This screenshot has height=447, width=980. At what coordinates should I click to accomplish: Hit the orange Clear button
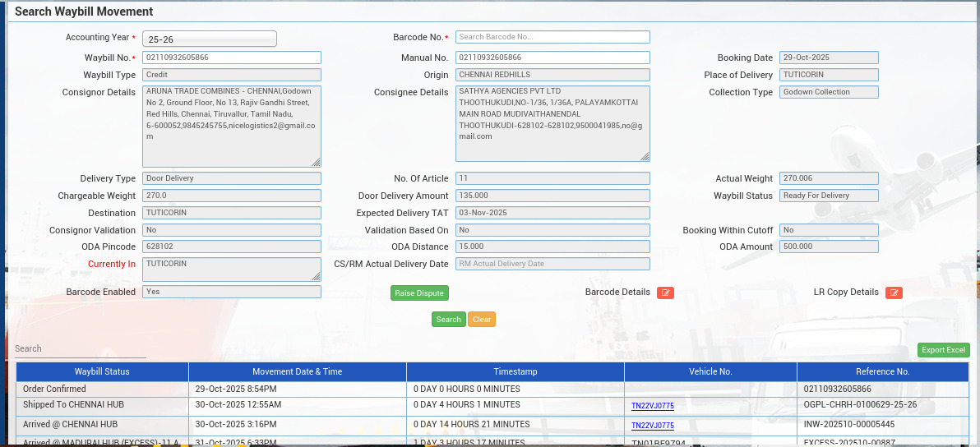(482, 320)
